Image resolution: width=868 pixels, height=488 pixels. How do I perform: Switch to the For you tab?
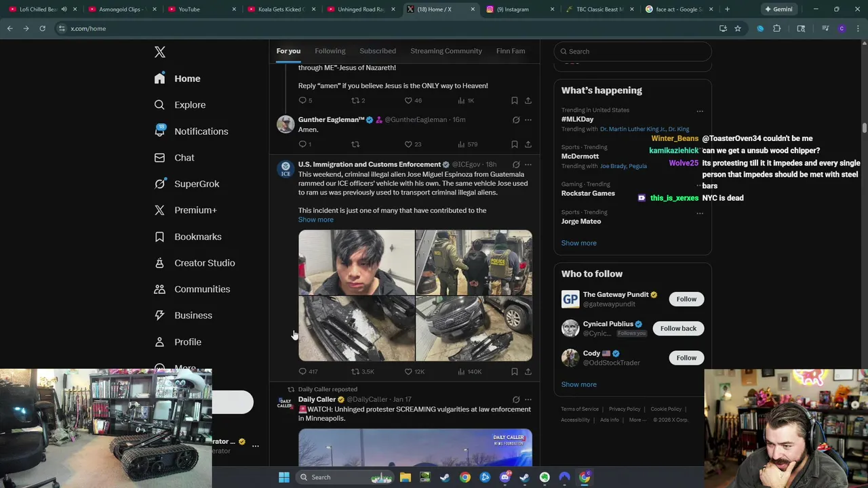tap(288, 51)
